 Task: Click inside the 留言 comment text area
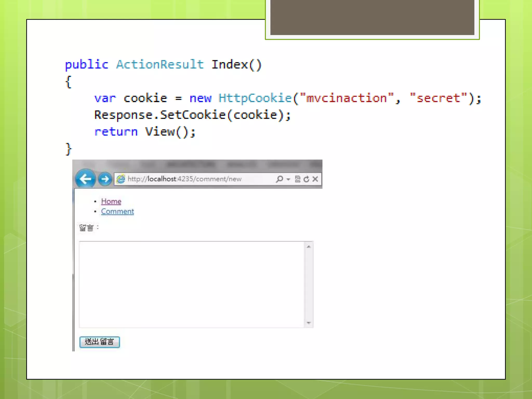[191, 284]
